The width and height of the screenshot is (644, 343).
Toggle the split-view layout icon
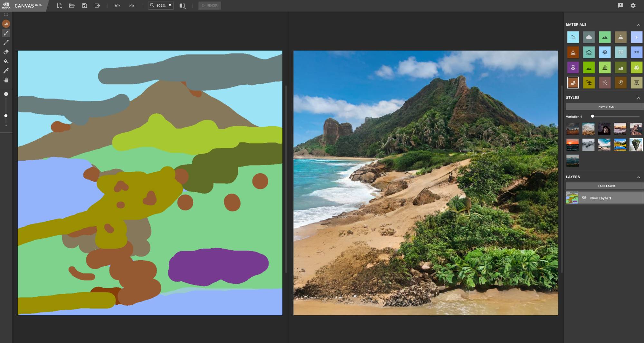click(x=182, y=5)
